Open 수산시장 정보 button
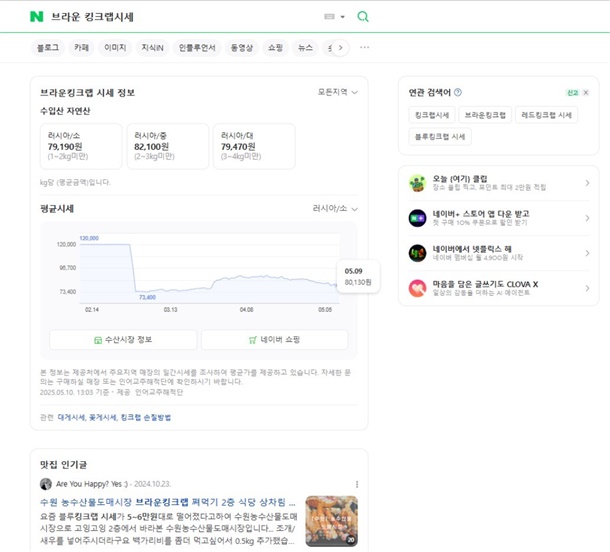Screen dimensions: 610x552 point(123,340)
